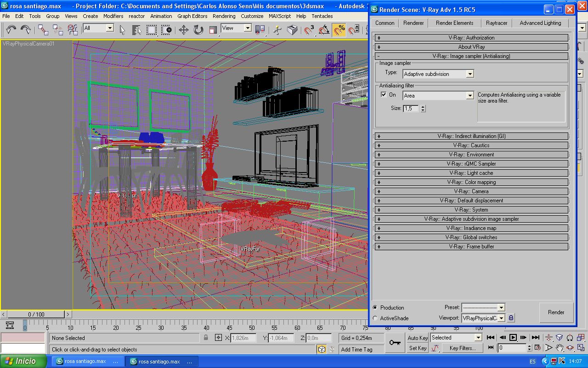This screenshot has height=368, width=588.
Task: Switch to the Common tab
Action: [385, 23]
